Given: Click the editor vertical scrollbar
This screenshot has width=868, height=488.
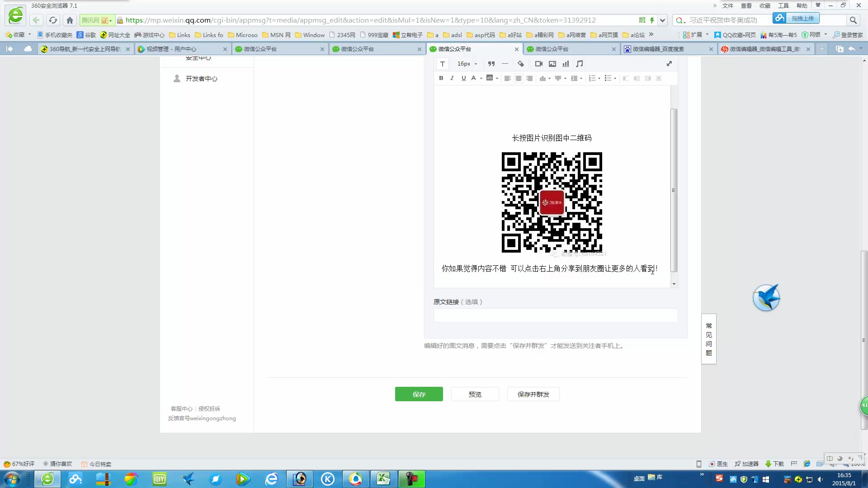Looking at the screenshot, I should pyautogui.click(x=674, y=190).
